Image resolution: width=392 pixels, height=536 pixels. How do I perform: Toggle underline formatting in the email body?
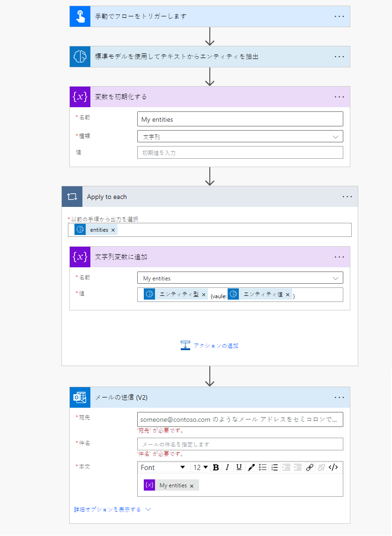click(239, 467)
